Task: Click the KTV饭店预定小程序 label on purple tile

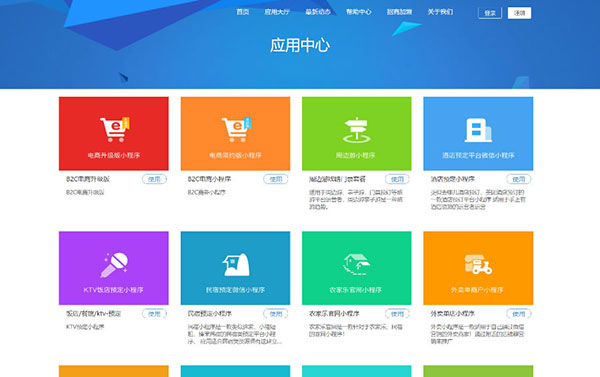Action: click(113, 290)
